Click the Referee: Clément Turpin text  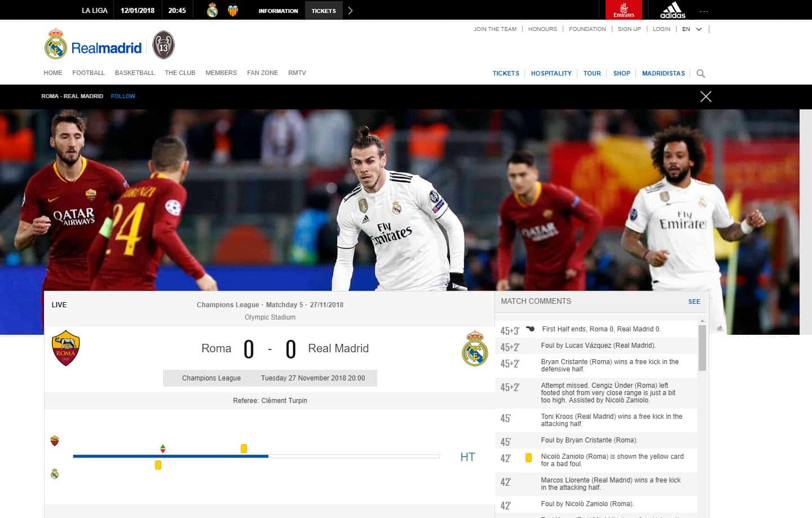point(270,401)
